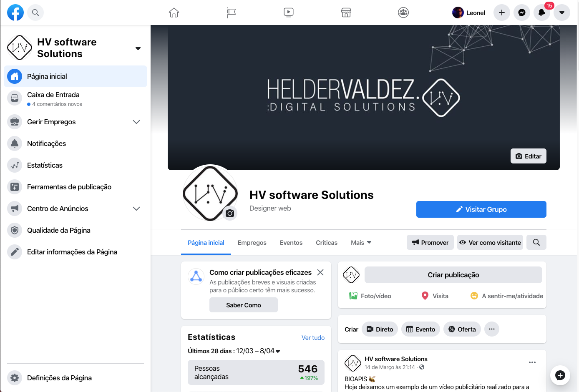Add Foto/vídeo to post
Viewport: 579px width, 392px height.
pos(370,296)
